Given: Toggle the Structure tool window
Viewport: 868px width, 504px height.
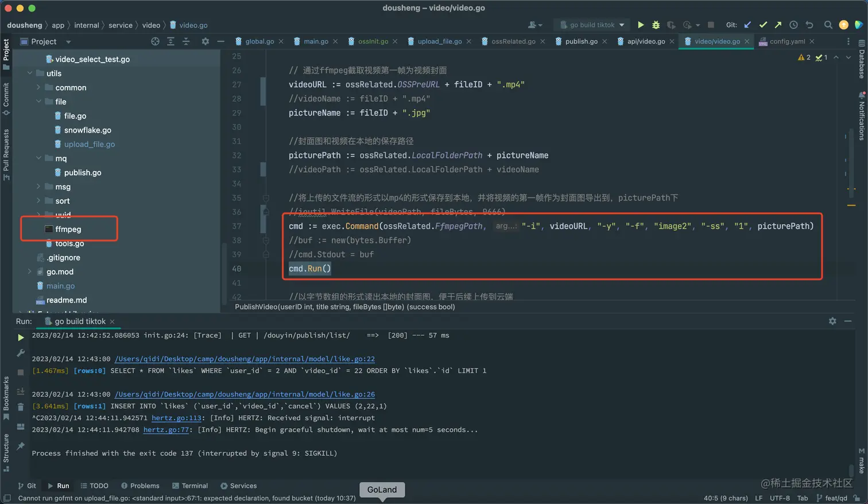Looking at the screenshot, I should [6, 452].
